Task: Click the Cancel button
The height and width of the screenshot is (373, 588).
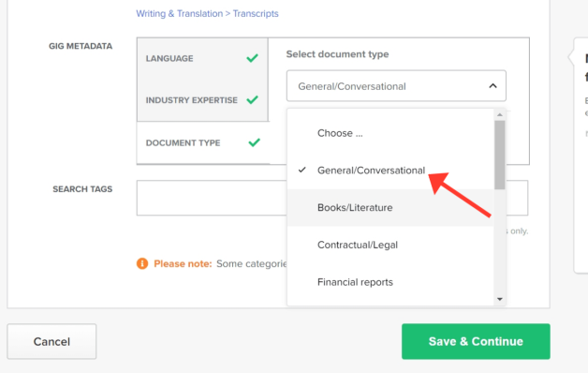Action: pos(51,341)
